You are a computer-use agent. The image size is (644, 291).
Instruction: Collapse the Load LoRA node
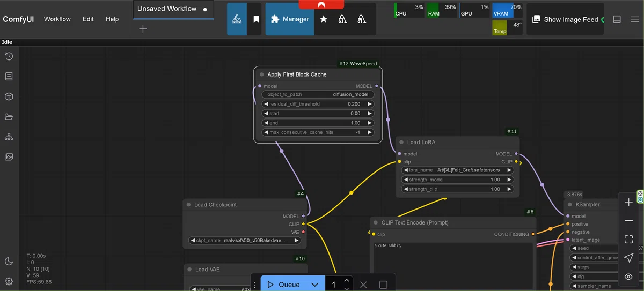point(401,142)
